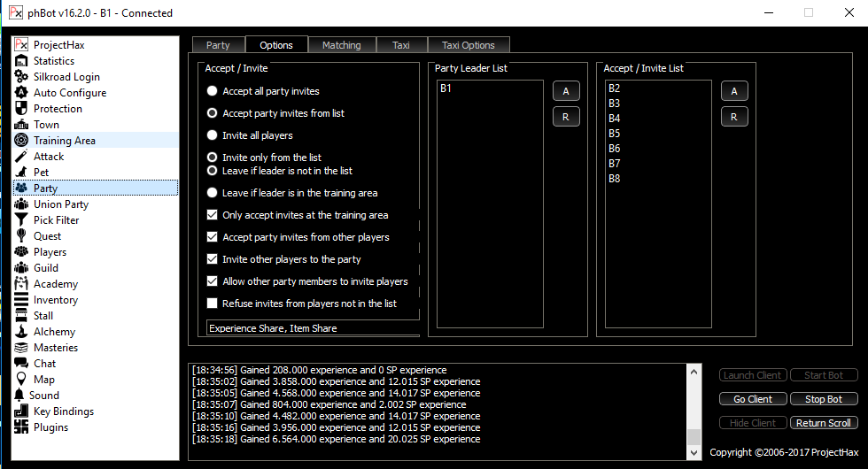Open the Training Area target icon
This screenshot has height=469, width=868.
(x=21, y=141)
